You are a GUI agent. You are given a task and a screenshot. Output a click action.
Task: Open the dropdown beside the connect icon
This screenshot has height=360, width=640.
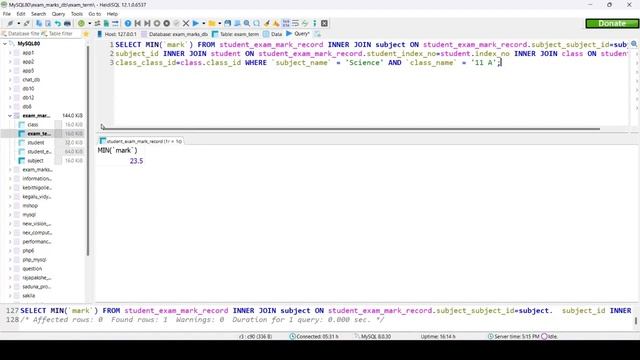click(x=18, y=23)
